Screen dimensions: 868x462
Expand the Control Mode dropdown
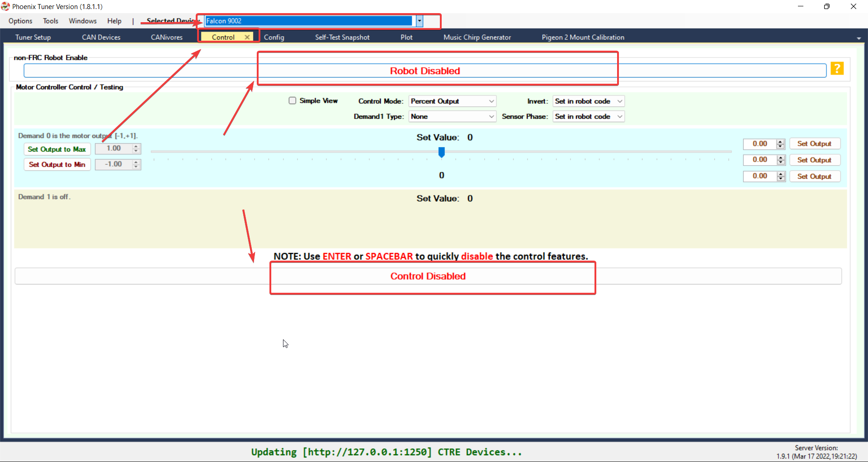point(453,101)
